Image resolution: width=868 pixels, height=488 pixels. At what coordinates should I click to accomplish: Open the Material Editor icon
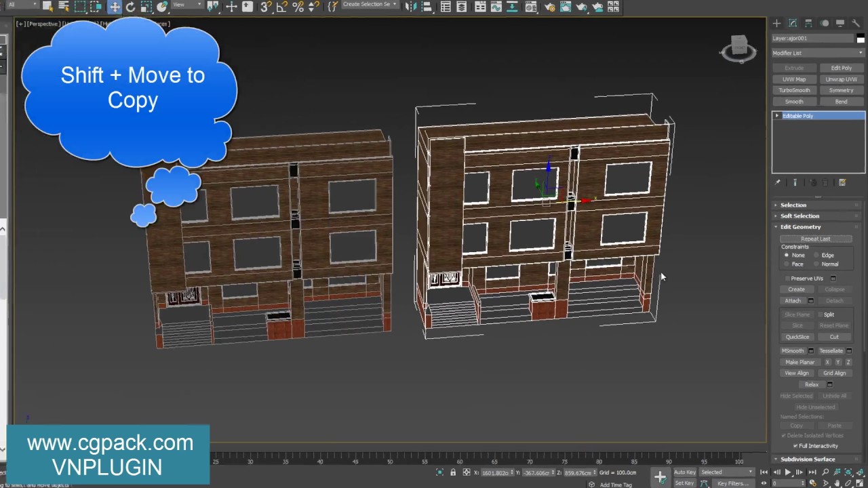pyautogui.click(x=531, y=7)
